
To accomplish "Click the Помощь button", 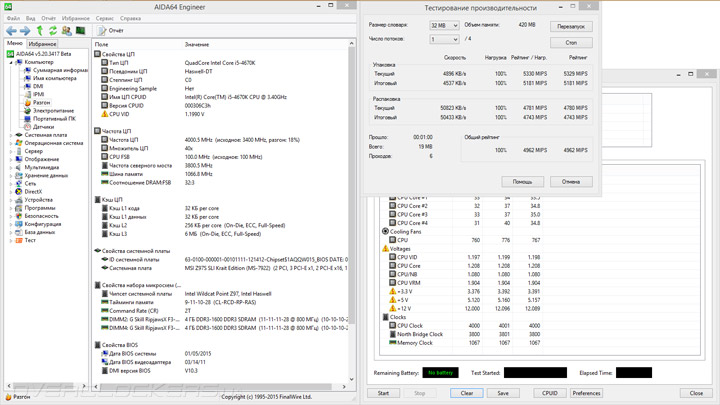I will tap(523, 182).
